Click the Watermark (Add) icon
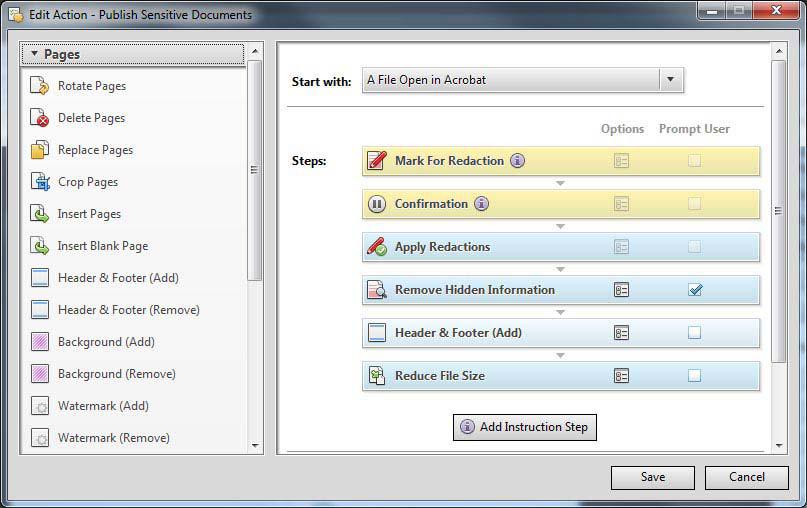This screenshot has height=508, width=807. pos(40,406)
